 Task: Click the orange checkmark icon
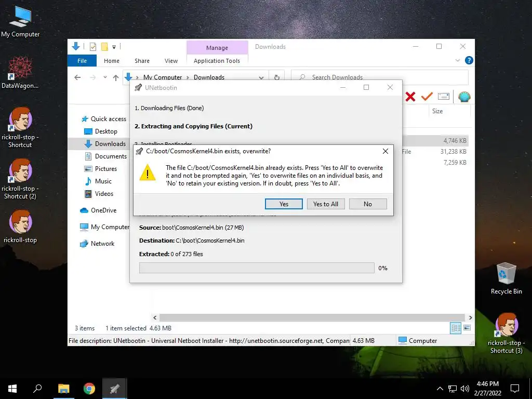click(x=427, y=97)
